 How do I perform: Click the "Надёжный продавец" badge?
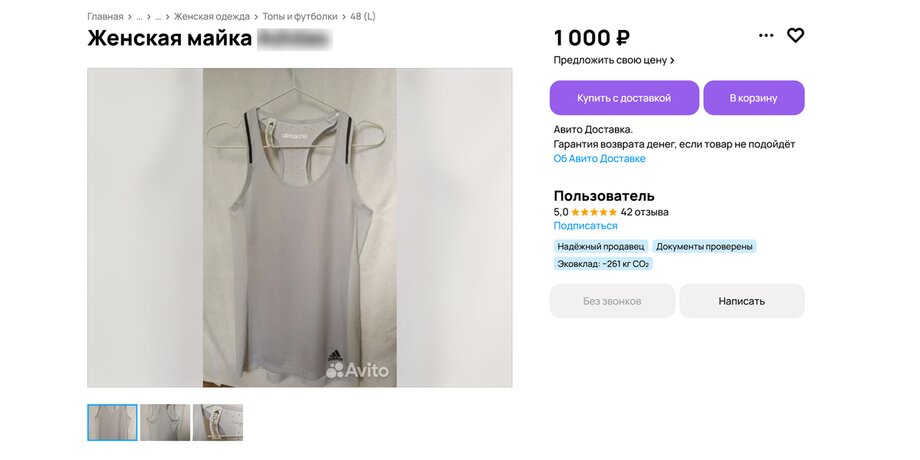coord(600,246)
